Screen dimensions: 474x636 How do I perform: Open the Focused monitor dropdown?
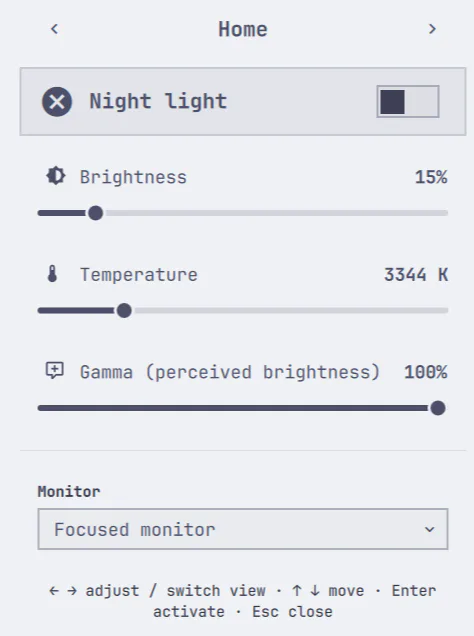[243, 529]
